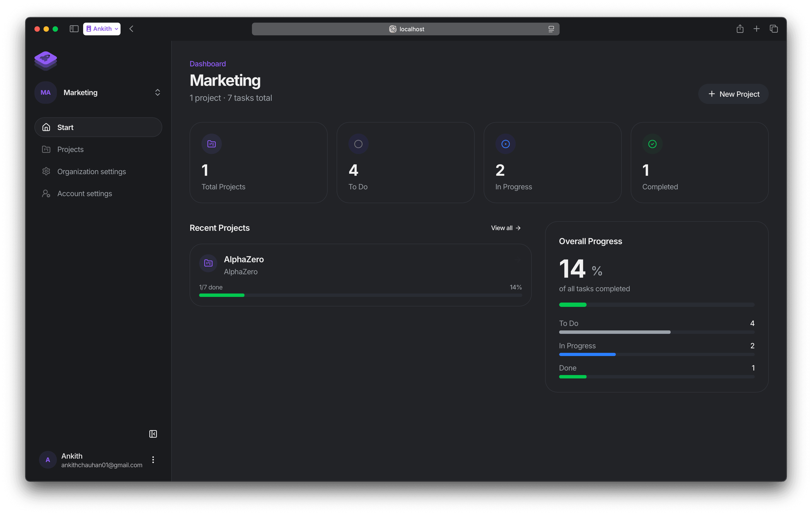812x515 pixels.
Task: Click the Safari share icon
Action: pos(740,29)
